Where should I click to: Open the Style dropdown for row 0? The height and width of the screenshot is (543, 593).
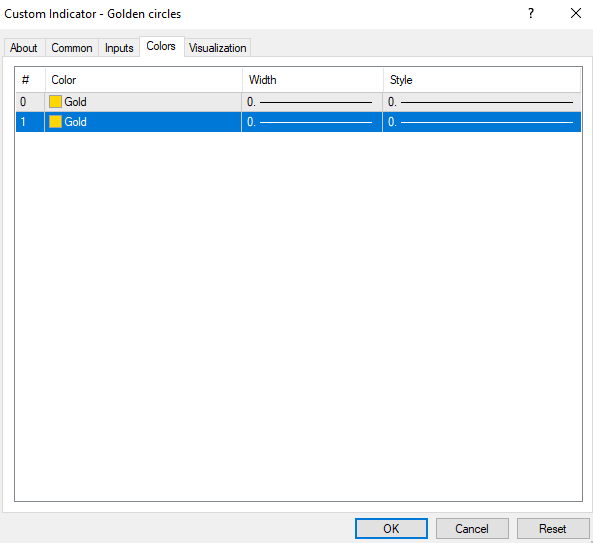click(x=482, y=102)
